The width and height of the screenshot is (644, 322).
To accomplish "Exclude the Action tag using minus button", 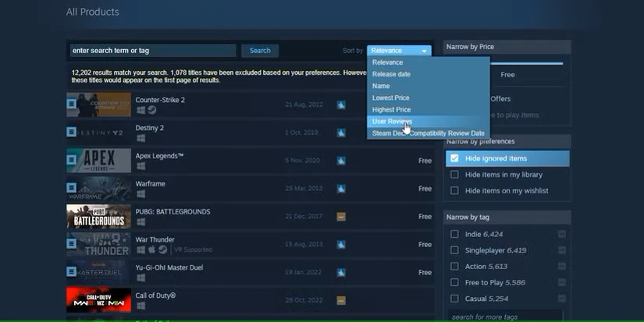I will pyautogui.click(x=562, y=266).
